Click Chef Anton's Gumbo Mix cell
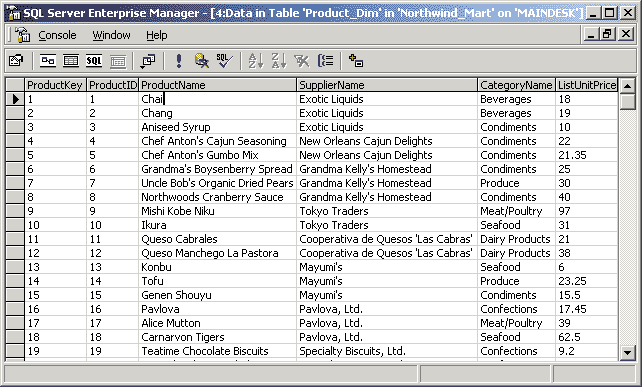 217,155
